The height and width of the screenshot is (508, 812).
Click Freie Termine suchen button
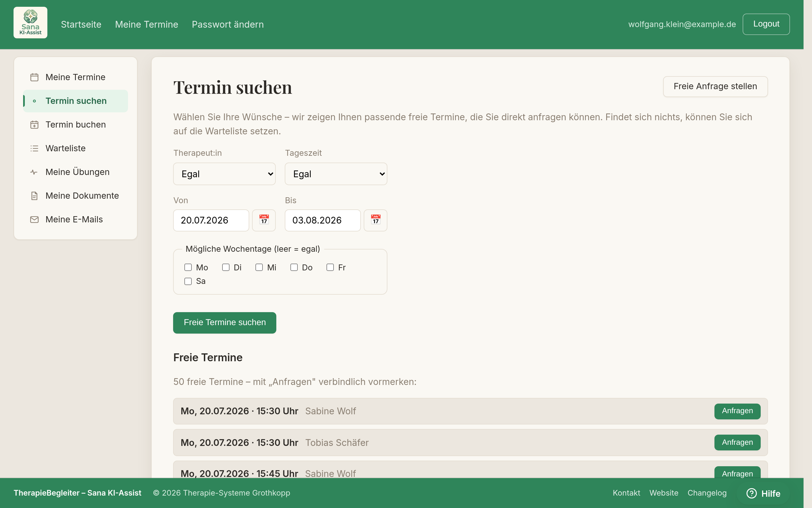tap(224, 323)
